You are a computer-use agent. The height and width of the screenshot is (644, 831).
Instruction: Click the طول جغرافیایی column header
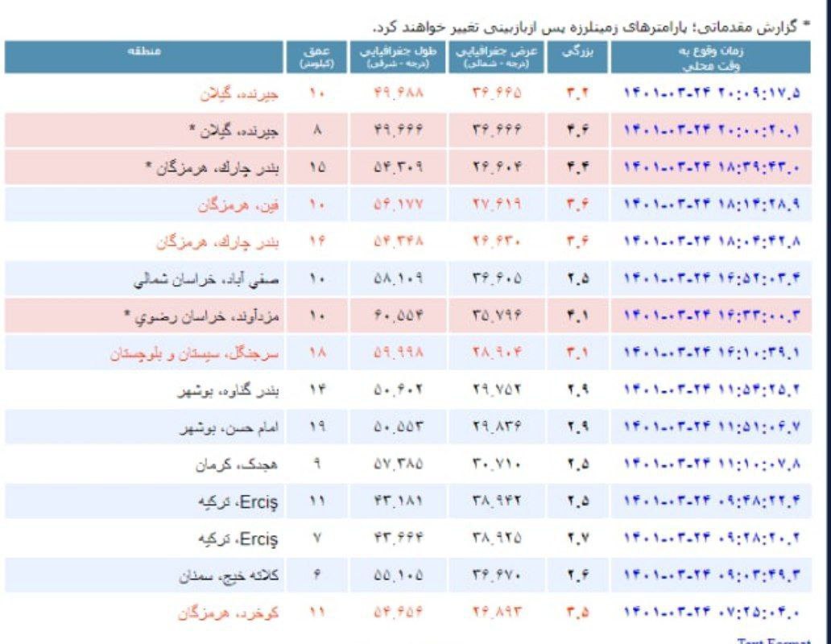click(x=398, y=57)
